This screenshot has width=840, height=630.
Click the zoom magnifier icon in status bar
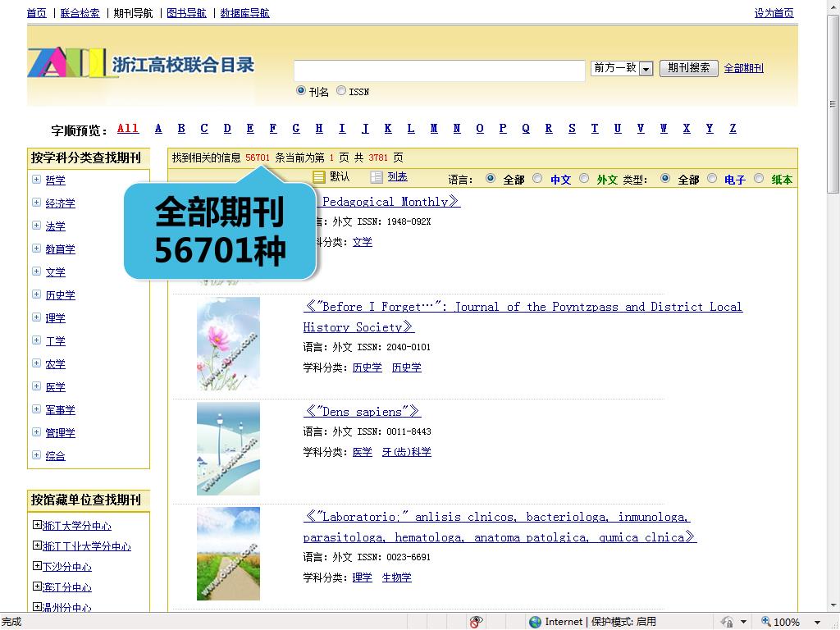pyautogui.click(x=766, y=622)
